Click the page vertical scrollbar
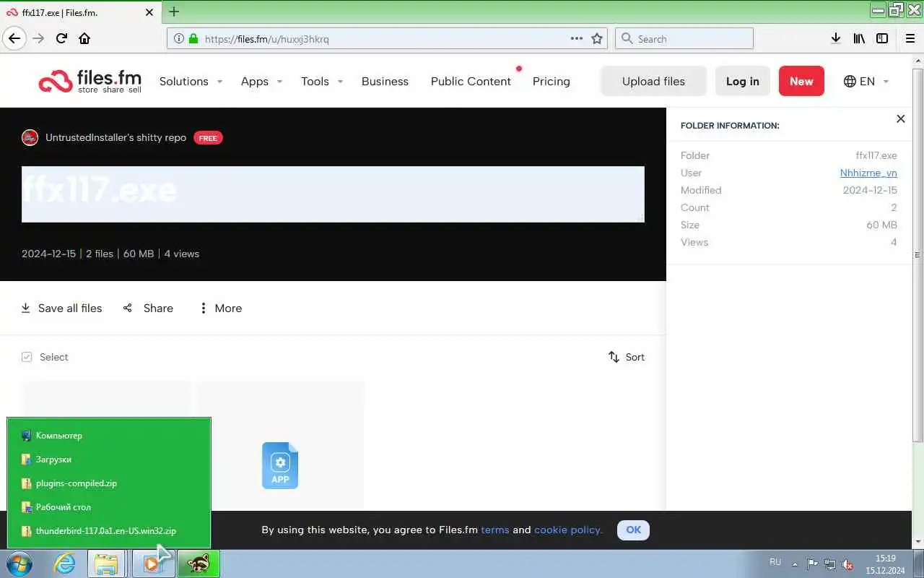The width and height of the screenshot is (924, 578). (918, 254)
